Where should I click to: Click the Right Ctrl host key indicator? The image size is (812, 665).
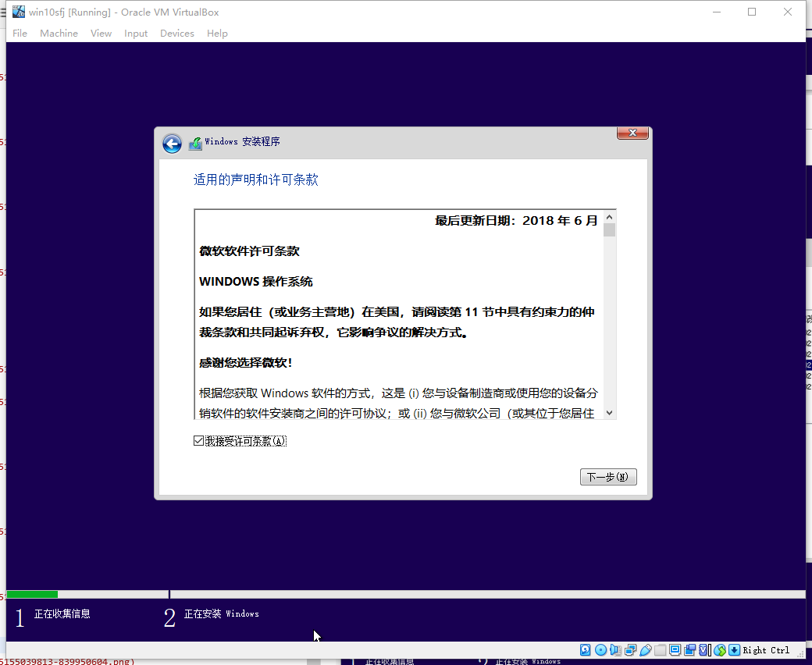766,650
